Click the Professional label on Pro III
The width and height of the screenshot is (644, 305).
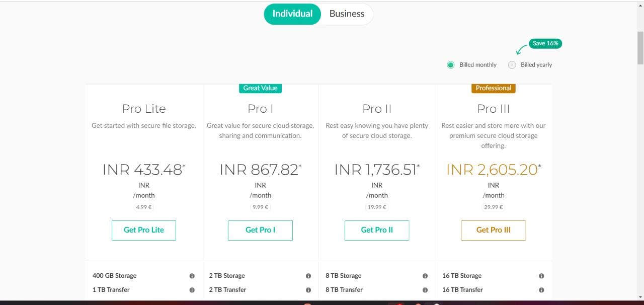tap(494, 88)
